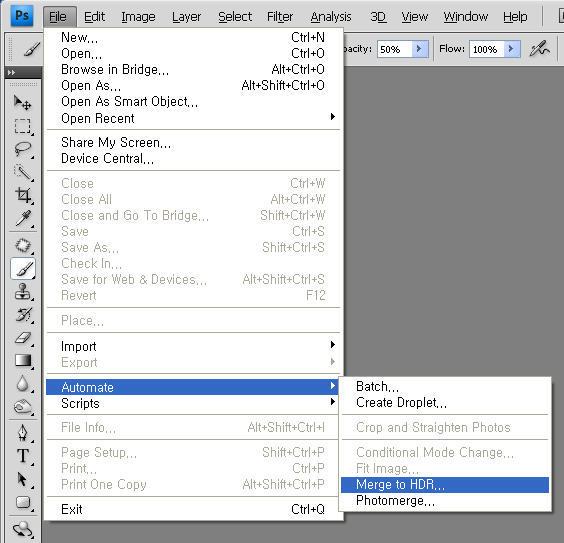
Task: Expand the toolbox with double-arrow icon
Action: coord(12,72)
